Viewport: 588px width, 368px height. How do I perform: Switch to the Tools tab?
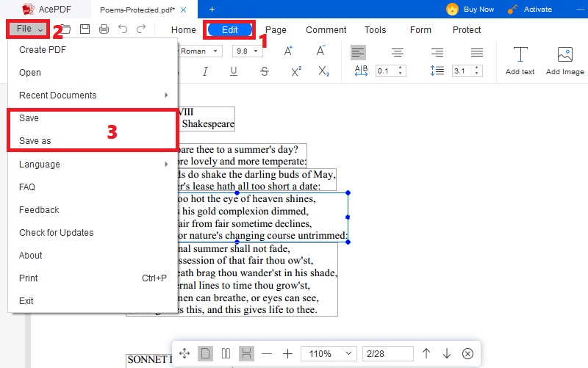pyautogui.click(x=375, y=29)
